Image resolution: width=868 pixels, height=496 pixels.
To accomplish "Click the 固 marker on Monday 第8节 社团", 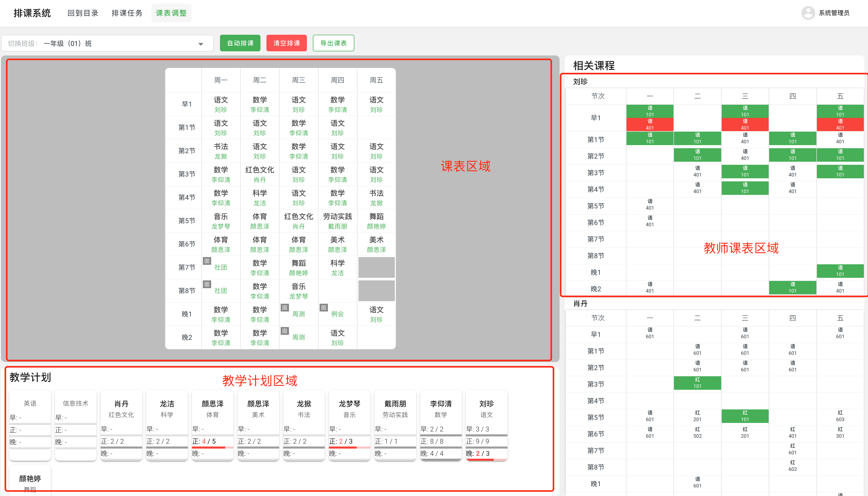I will point(207,285).
